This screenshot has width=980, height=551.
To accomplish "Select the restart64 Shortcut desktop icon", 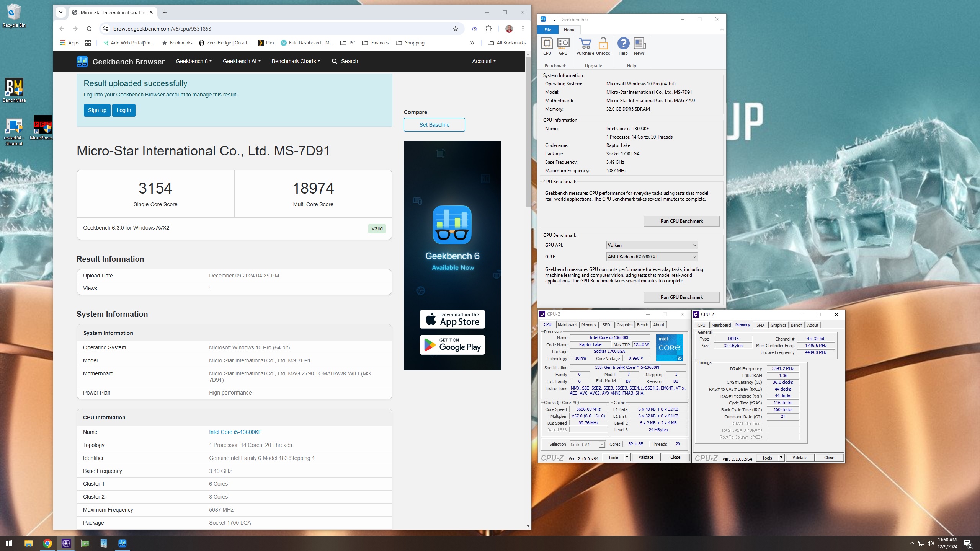I will coord(14,132).
